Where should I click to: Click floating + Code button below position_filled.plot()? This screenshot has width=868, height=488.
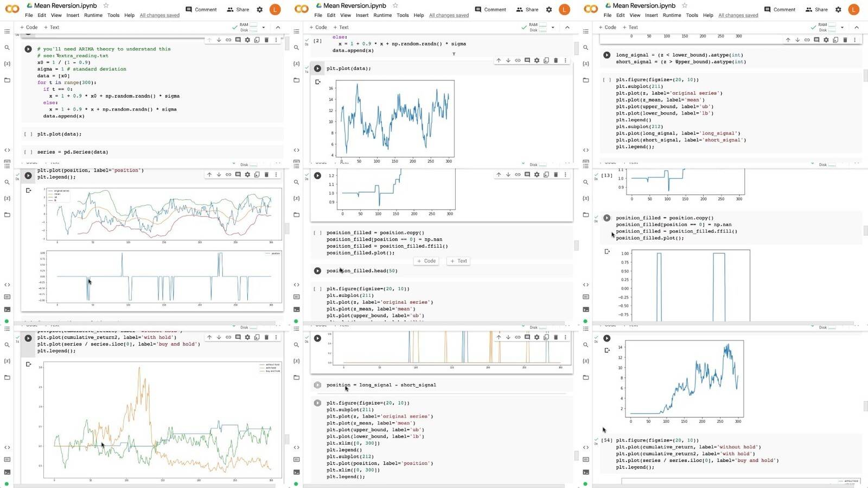(x=426, y=261)
